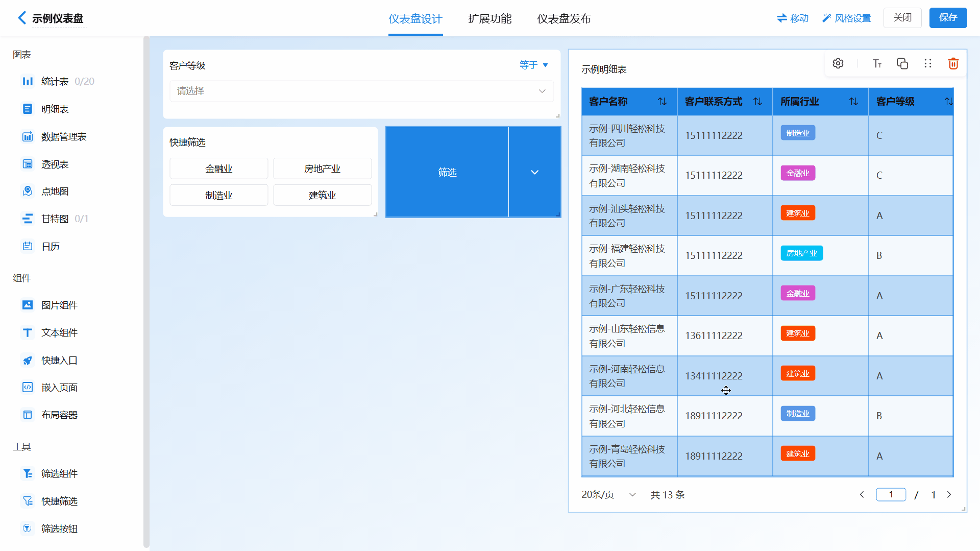The height and width of the screenshot is (551, 980).
Task: Click the 共 13 条 total count text
Action: point(668,494)
